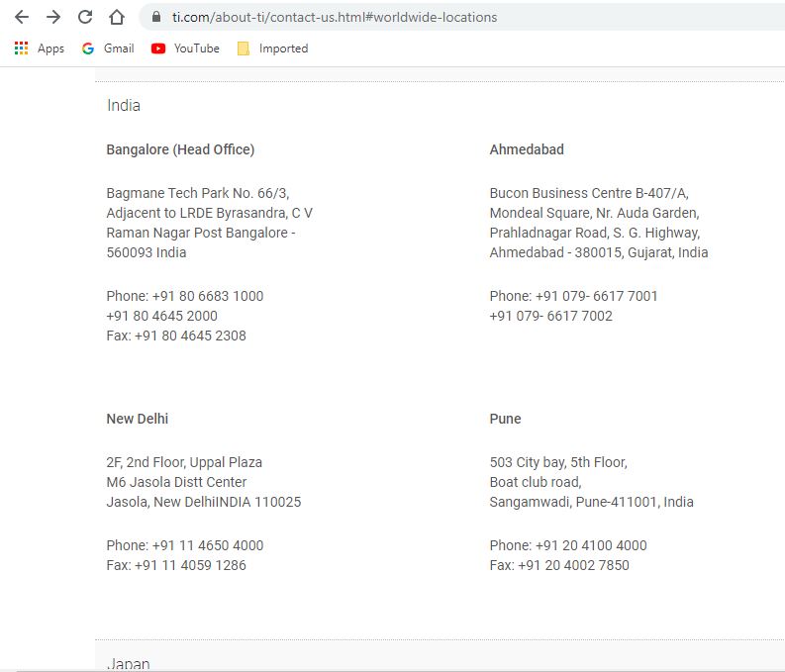Click text 'Mondeal Square, Nr. Auda Garden,'
The height and width of the screenshot is (672, 785).
click(x=594, y=213)
